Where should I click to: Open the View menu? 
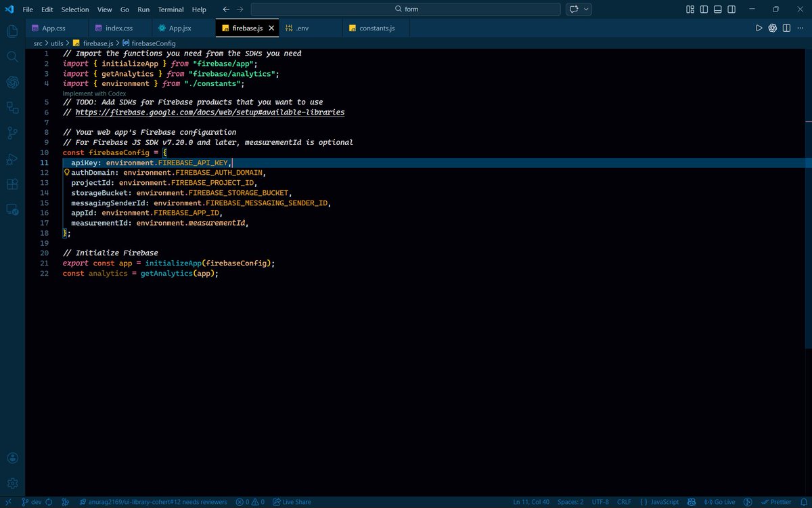(105, 9)
